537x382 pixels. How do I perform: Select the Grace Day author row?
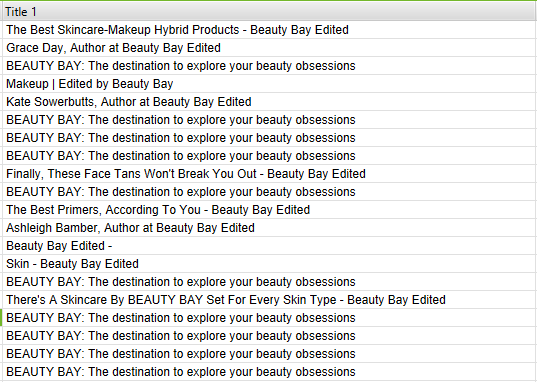pyautogui.click(x=269, y=48)
